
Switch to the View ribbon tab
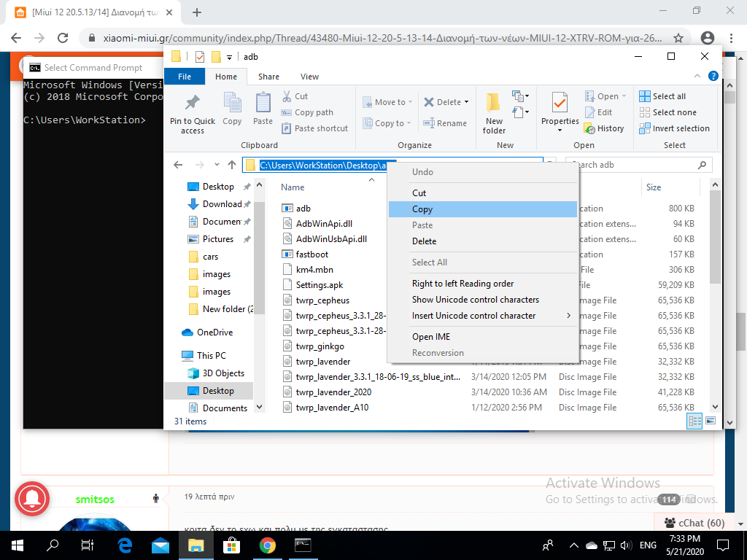[309, 77]
